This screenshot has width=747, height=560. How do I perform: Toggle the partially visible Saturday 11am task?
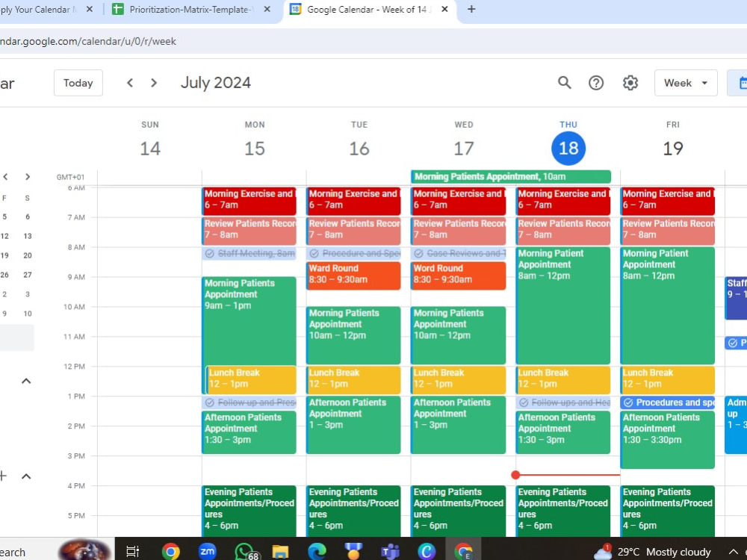pos(733,343)
